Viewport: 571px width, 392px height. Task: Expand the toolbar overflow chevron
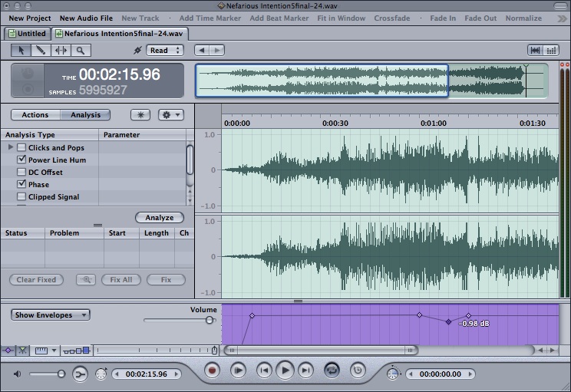[x=562, y=18]
